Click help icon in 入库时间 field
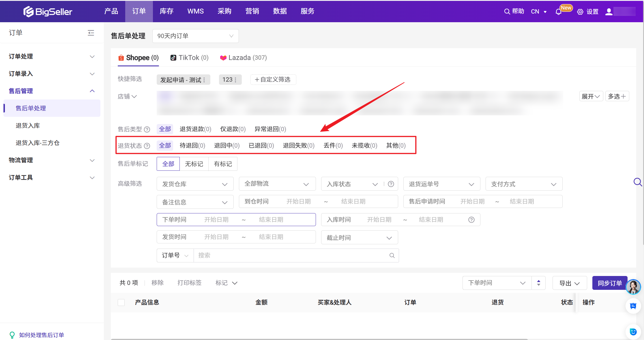The image size is (644, 340). point(471,220)
